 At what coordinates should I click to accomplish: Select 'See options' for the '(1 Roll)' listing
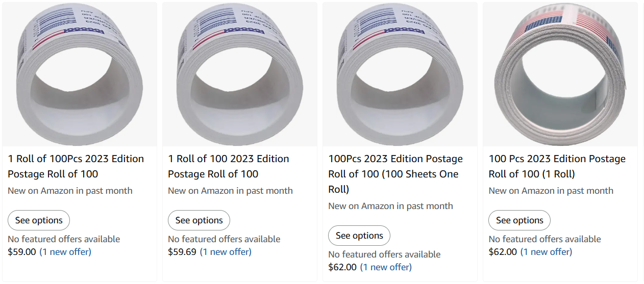pyautogui.click(x=519, y=220)
